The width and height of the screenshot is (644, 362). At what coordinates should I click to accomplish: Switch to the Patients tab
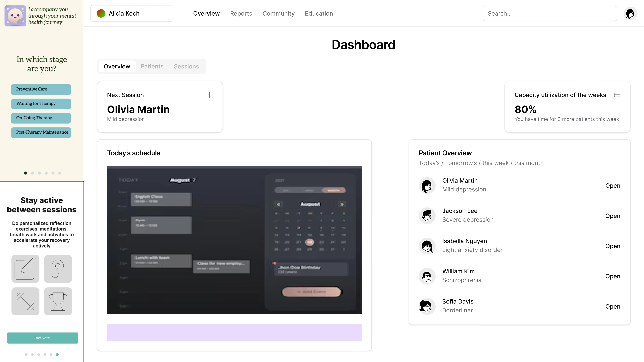(152, 66)
